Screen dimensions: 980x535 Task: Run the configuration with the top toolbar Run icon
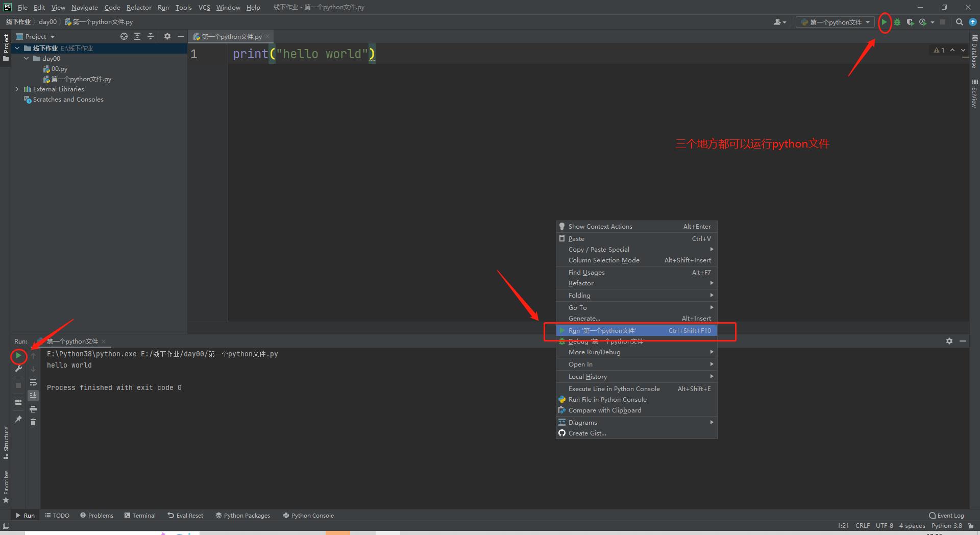point(884,22)
